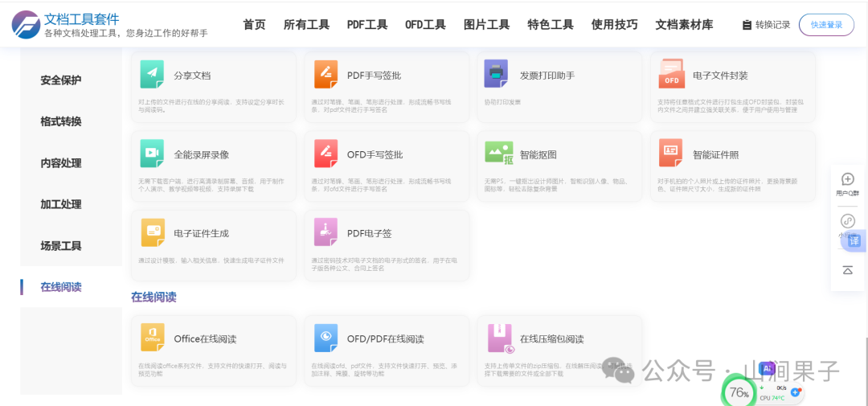Click the 分享文档 paper plane icon

point(153,74)
